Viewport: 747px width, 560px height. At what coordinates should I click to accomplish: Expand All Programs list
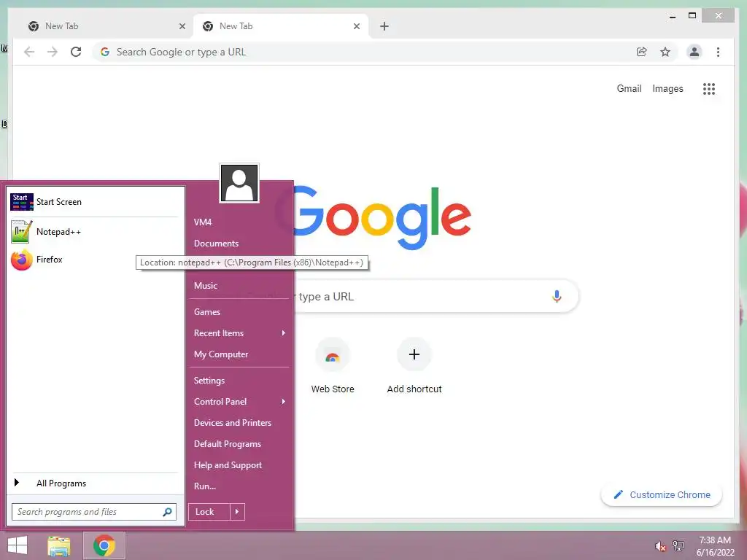pos(94,483)
